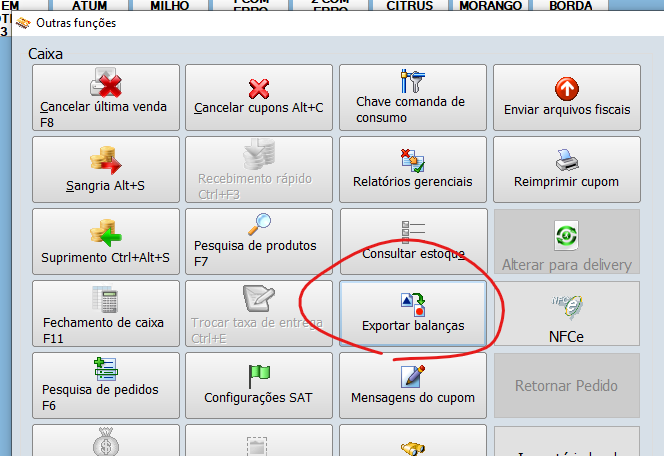Click the disabled Retornar Pedido button

567,385
